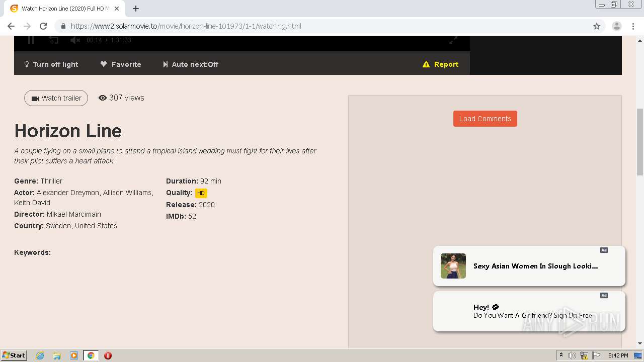
Task: Reload the page
Action: tap(43, 26)
